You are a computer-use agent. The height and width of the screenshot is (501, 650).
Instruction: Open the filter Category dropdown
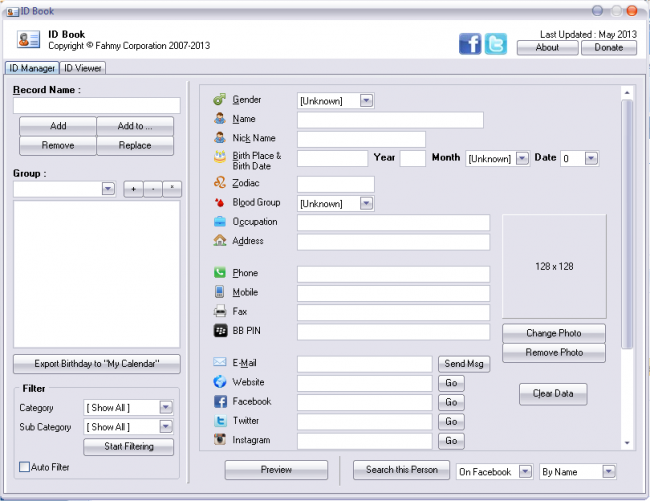point(166,407)
